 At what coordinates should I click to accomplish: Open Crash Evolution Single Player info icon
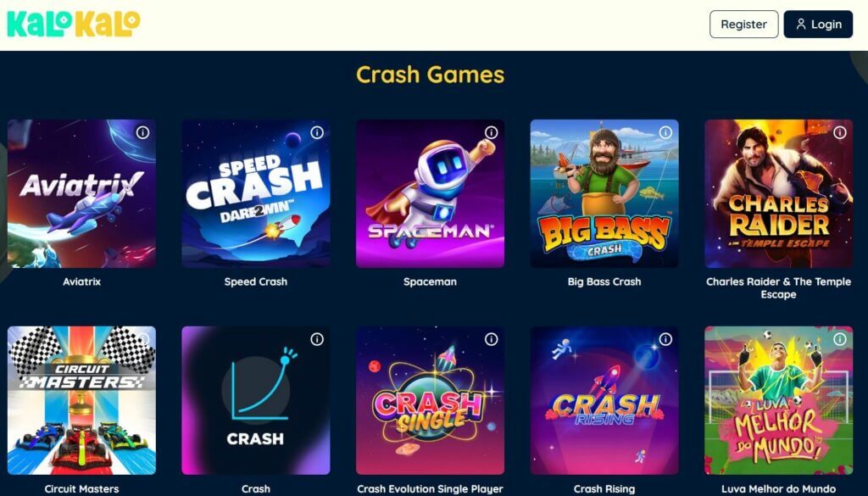[491, 339]
